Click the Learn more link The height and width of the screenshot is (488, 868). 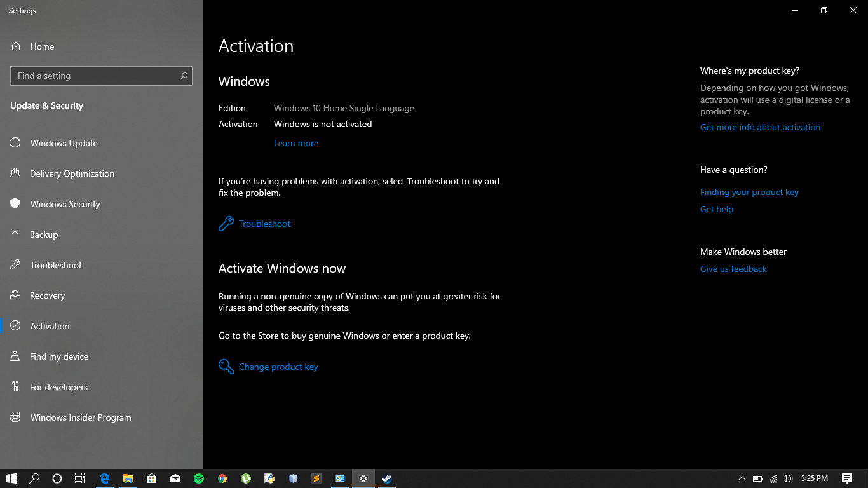pyautogui.click(x=296, y=143)
